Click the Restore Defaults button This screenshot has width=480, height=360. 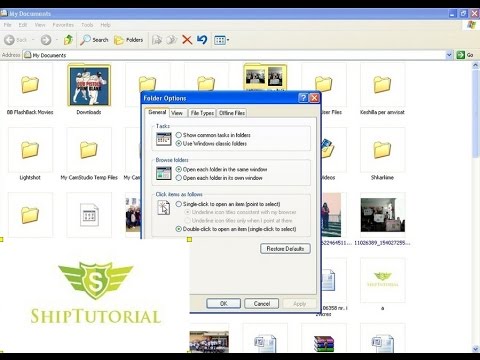[x=285, y=249]
